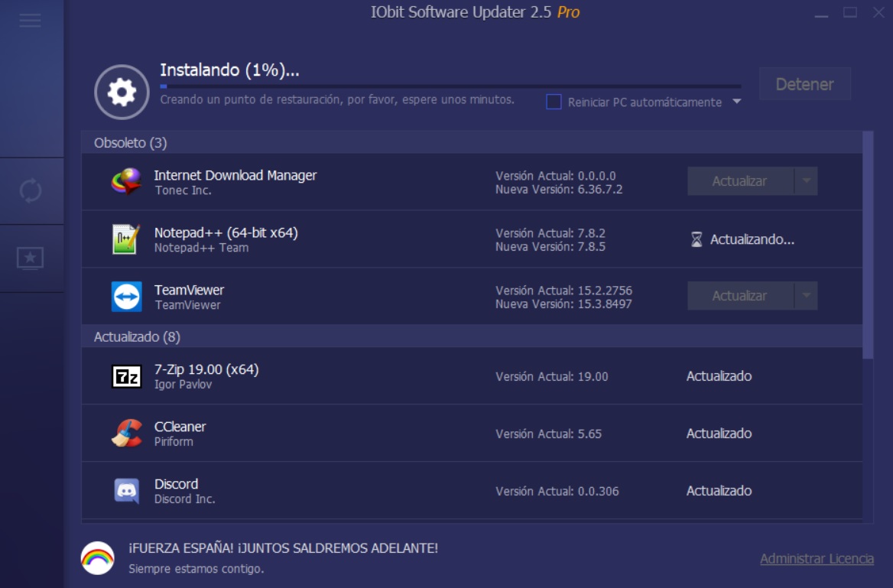Click the Actualizado status for 7-Zip
The height and width of the screenshot is (588, 893).
719,376
